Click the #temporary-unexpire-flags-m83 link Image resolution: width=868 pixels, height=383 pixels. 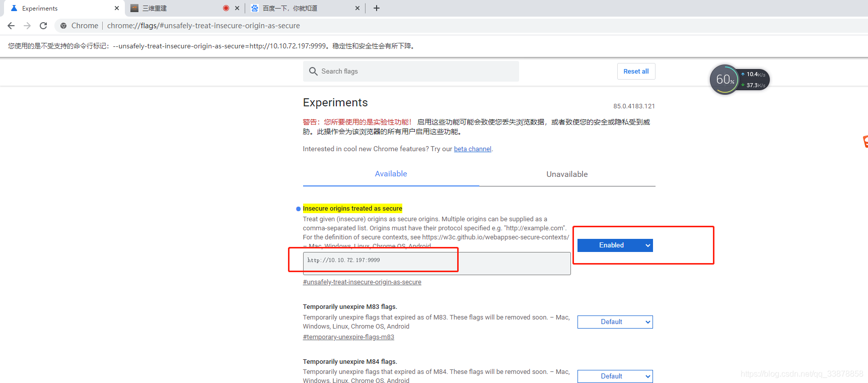point(348,337)
